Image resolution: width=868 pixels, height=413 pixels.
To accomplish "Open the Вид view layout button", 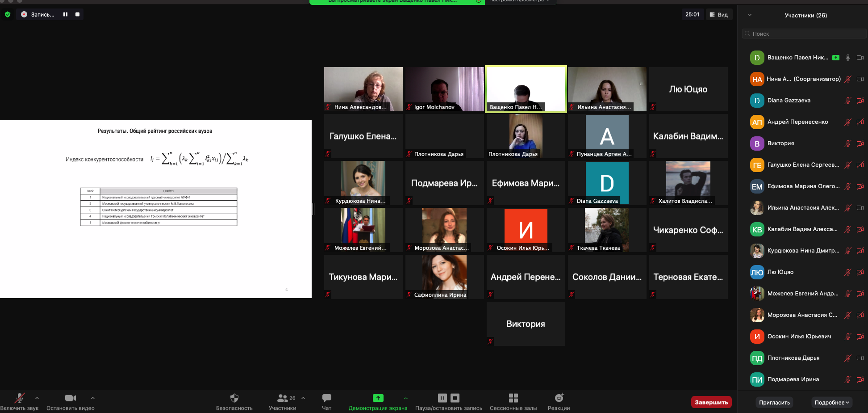I will (x=719, y=15).
